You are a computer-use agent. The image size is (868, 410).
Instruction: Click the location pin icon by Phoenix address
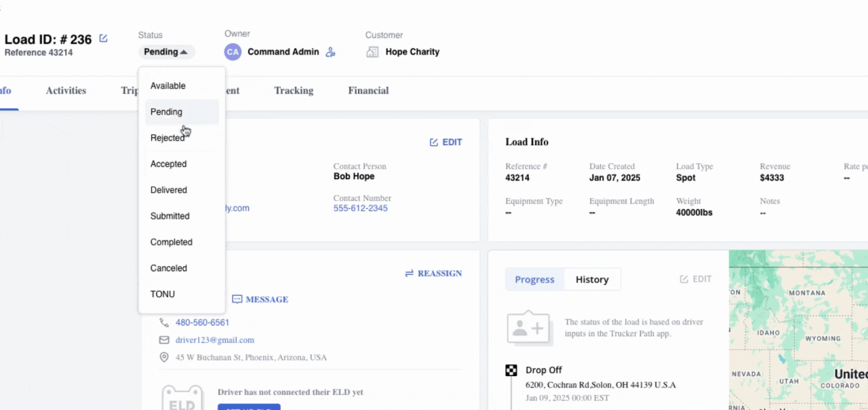tap(164, 358)
